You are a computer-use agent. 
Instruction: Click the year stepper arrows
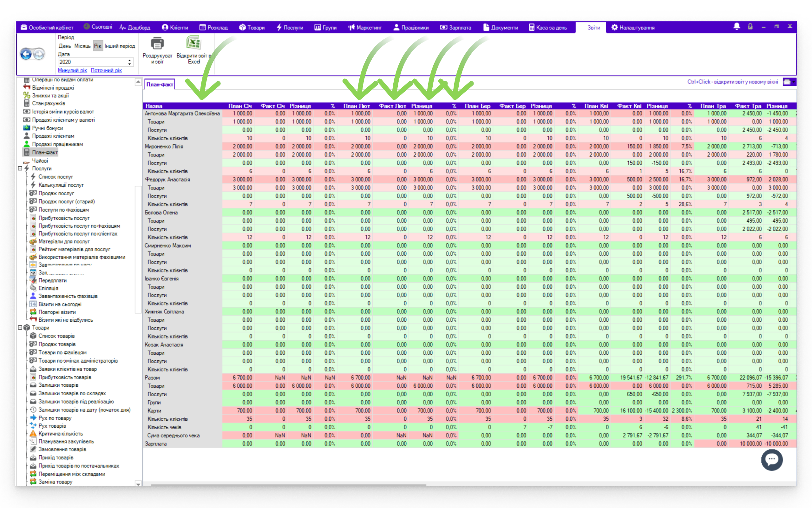pyautogui.click(x=129, y=62)
